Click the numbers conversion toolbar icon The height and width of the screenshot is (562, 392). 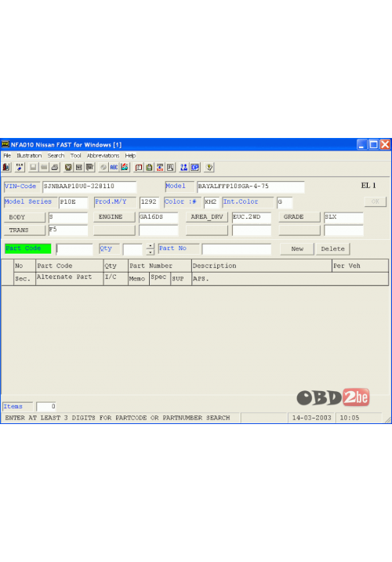tap(160, 168)
